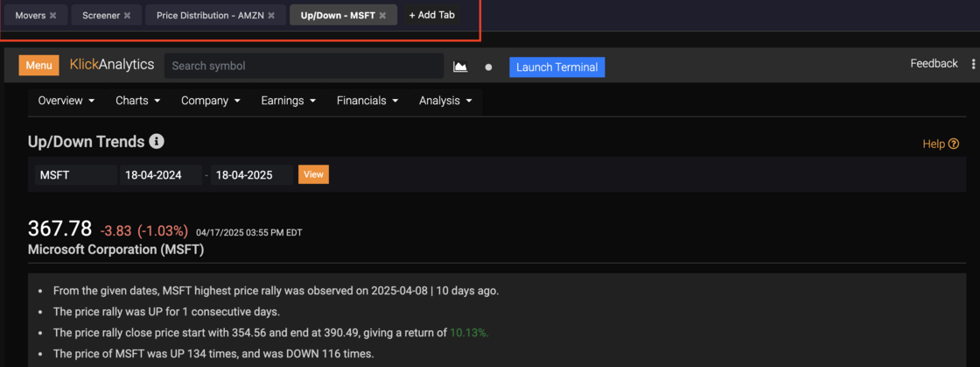Click the 367.78 price value

[x=60, y=229]
